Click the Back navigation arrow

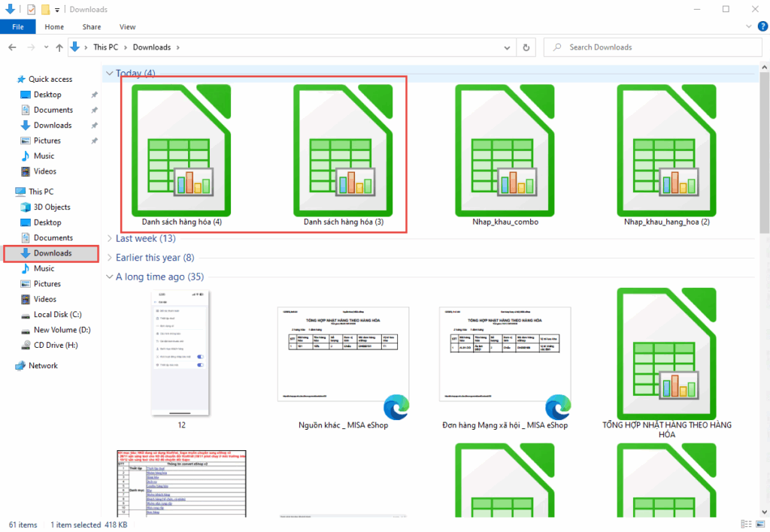(x=13, y=47)
